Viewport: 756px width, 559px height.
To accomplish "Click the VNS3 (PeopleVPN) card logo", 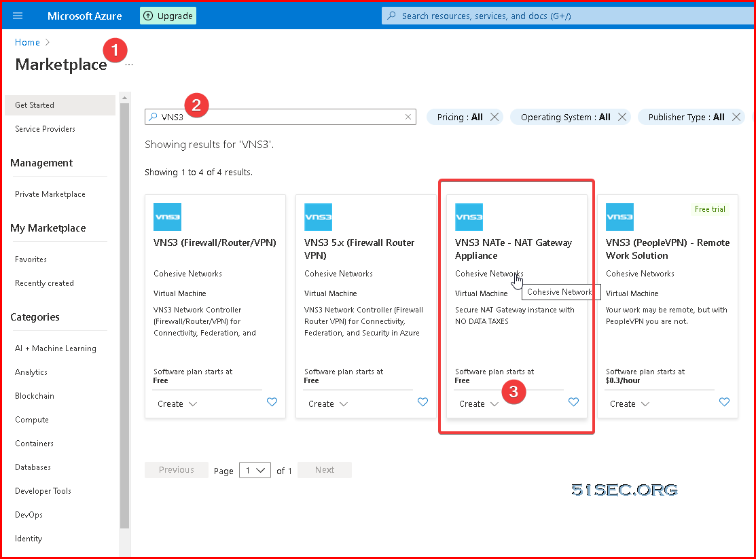I will click(x=619, y=217).
